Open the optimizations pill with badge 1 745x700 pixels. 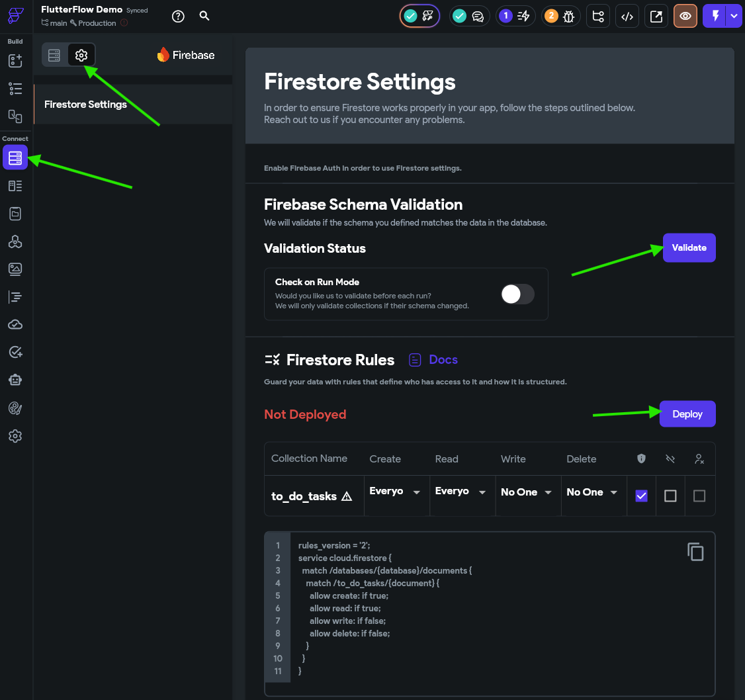[x=515, y=16]
